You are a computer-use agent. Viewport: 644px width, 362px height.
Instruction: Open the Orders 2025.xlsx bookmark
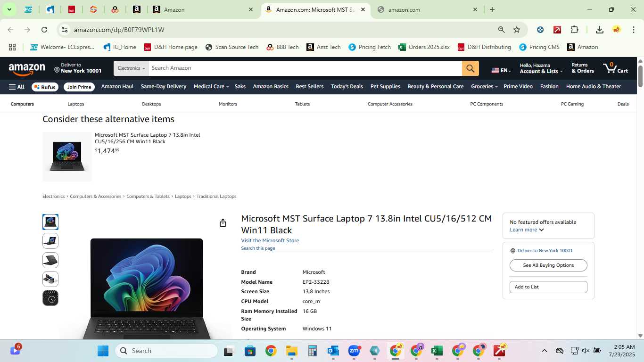(x=424, y=47)
